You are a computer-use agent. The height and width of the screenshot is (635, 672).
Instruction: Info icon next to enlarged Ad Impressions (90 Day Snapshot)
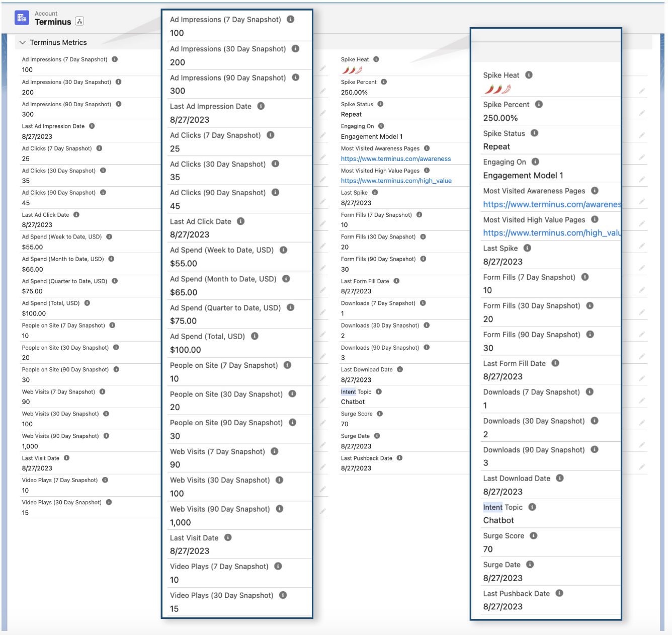click(296, 77)
